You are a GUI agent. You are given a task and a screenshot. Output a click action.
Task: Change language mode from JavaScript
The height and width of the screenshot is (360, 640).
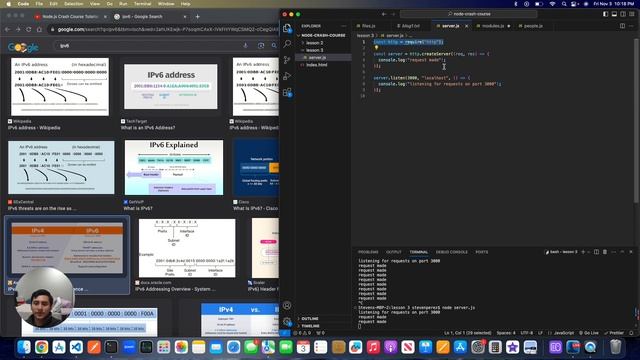[x=563, y=333]
